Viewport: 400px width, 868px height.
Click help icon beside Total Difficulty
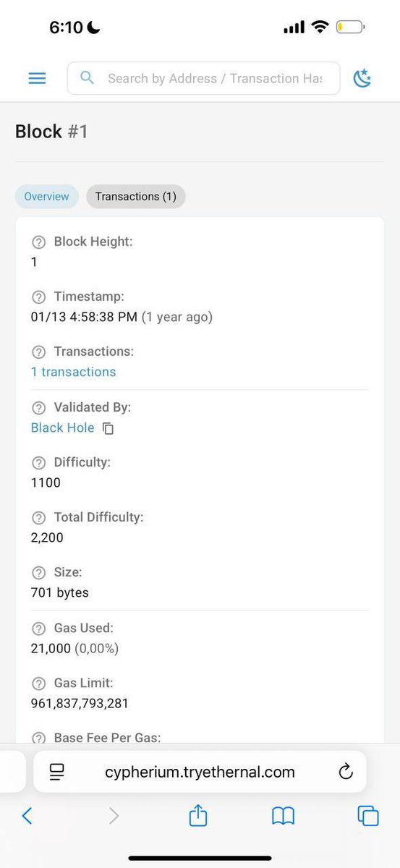pyautogui.click(x=39, y=517)
